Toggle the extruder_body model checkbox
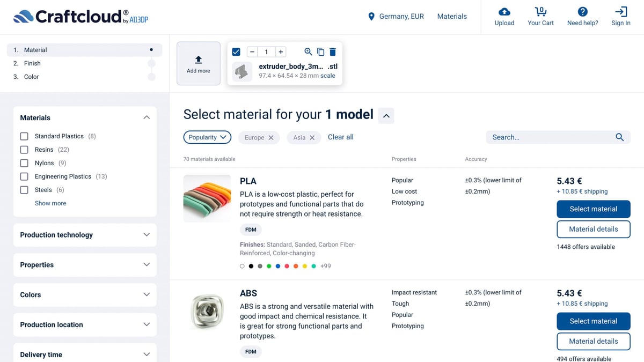This screenshot has width=644, height=362. (236, 52)
